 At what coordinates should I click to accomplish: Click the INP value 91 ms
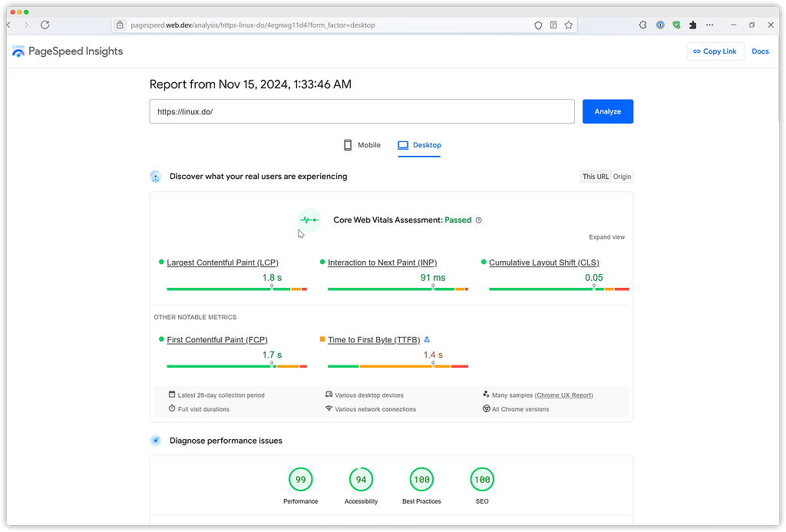pyautogui.click(x=433, y=278)
